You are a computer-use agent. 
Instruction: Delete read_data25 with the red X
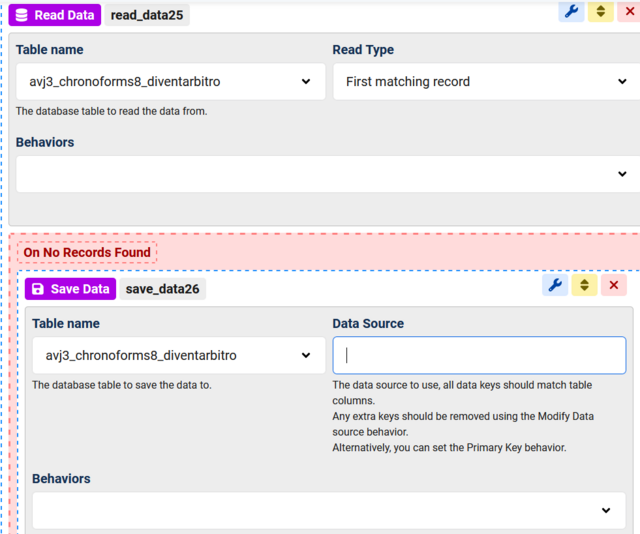629,11
